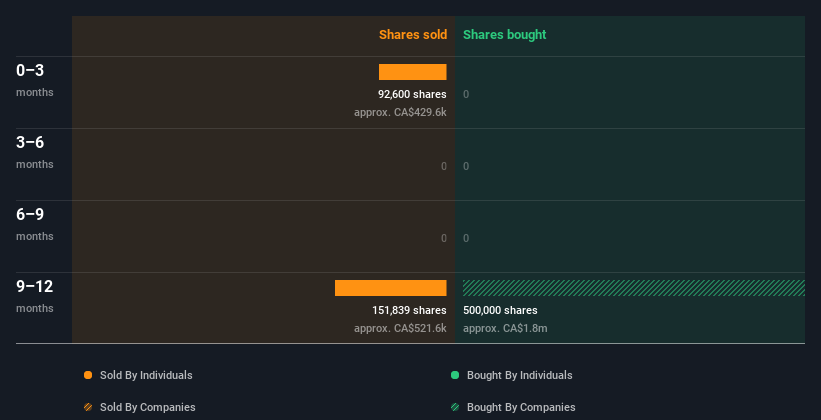Click the approx. CA$1.8m value
This screenshot has width=821, height=420.
pyautogui.click(x=505, y=328)
